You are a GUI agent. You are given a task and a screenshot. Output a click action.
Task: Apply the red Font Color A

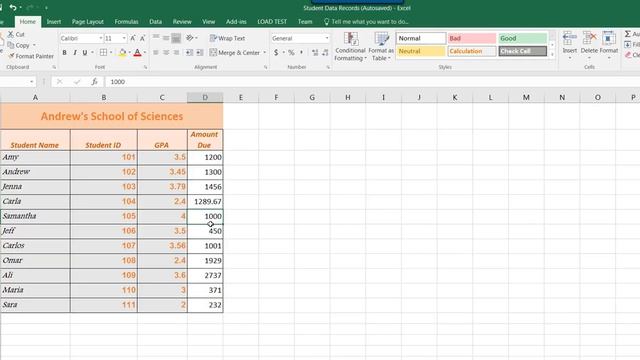point(138,53)
